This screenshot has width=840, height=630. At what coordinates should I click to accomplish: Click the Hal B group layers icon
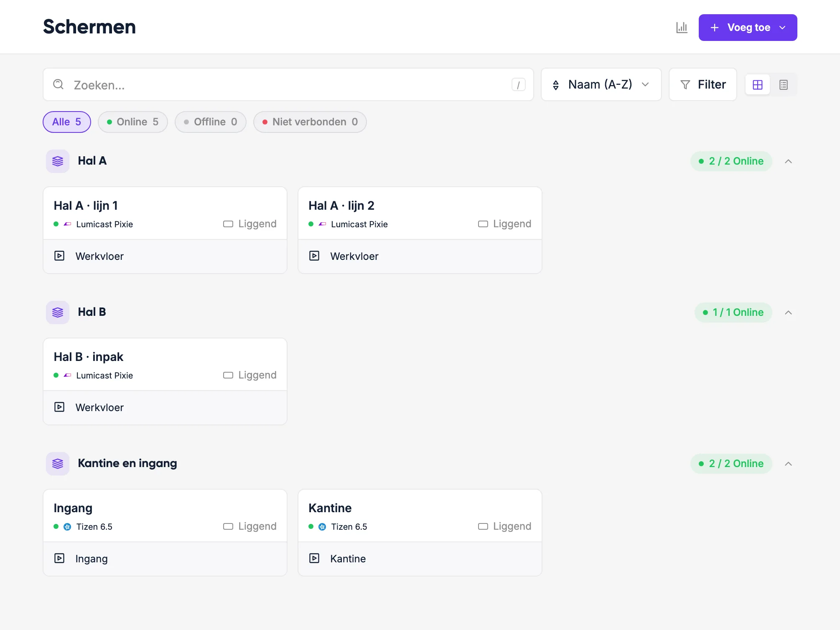[58, 312]
